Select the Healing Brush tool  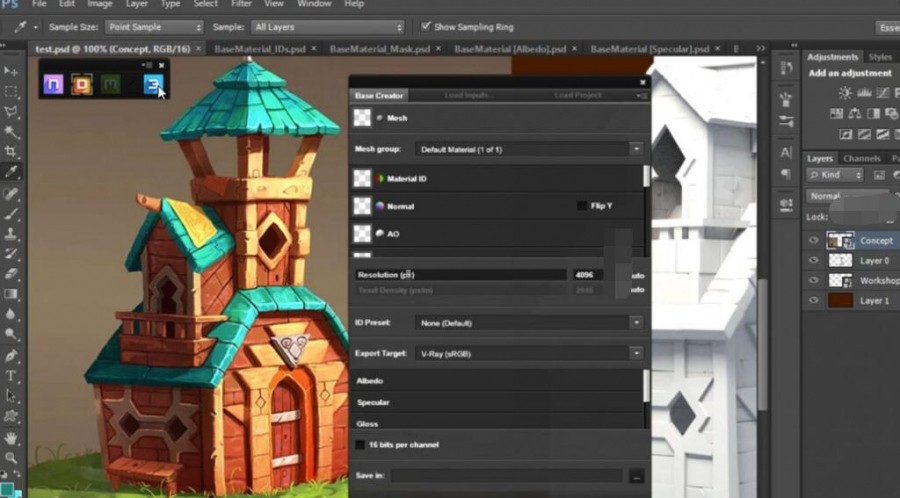(x=10, y=193)
